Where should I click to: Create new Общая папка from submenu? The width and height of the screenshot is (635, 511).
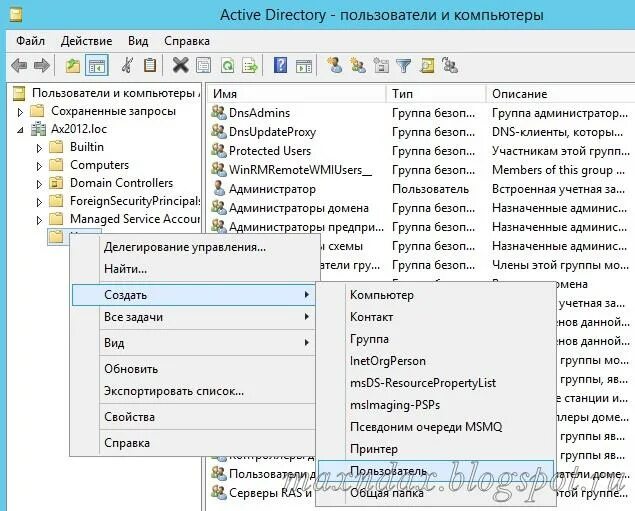(x=436, y=493)
